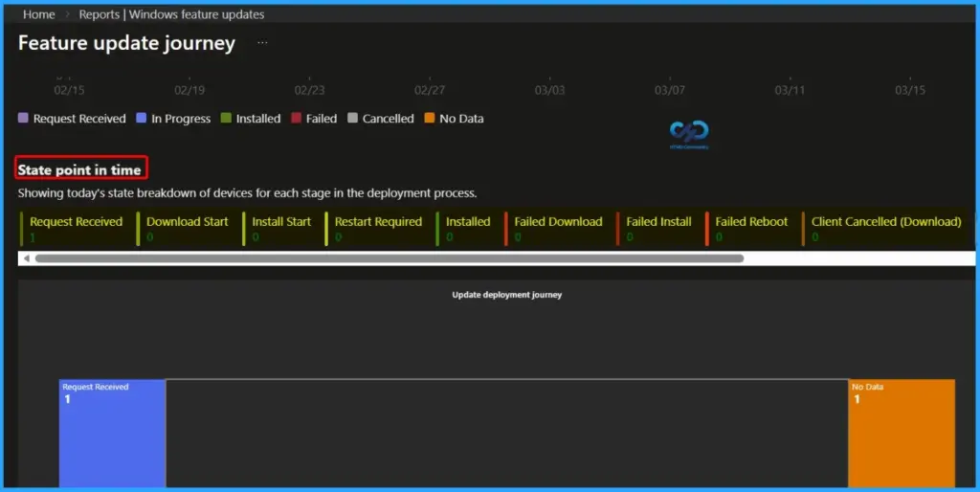The height and width of the screenshot is (492, 980).
Task: Select the Installed stage card
Action: point(466,229)
